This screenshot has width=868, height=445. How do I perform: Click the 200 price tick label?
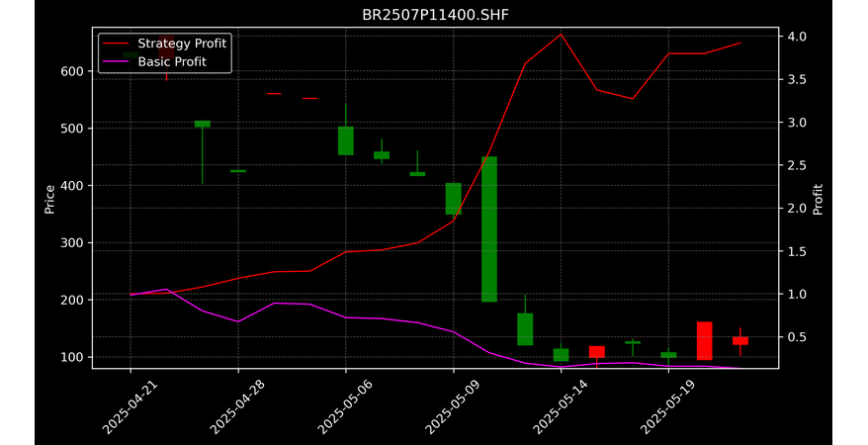(x=72, y=300)
